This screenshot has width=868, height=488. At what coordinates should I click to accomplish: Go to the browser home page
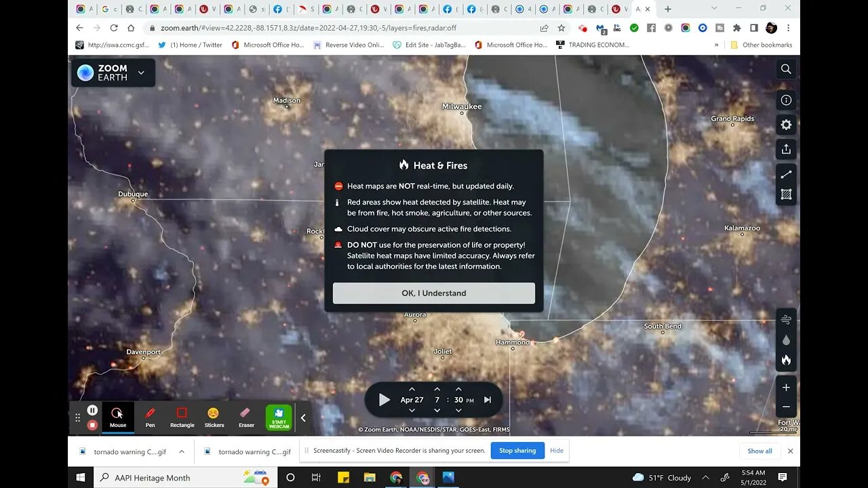coord(131,28)
